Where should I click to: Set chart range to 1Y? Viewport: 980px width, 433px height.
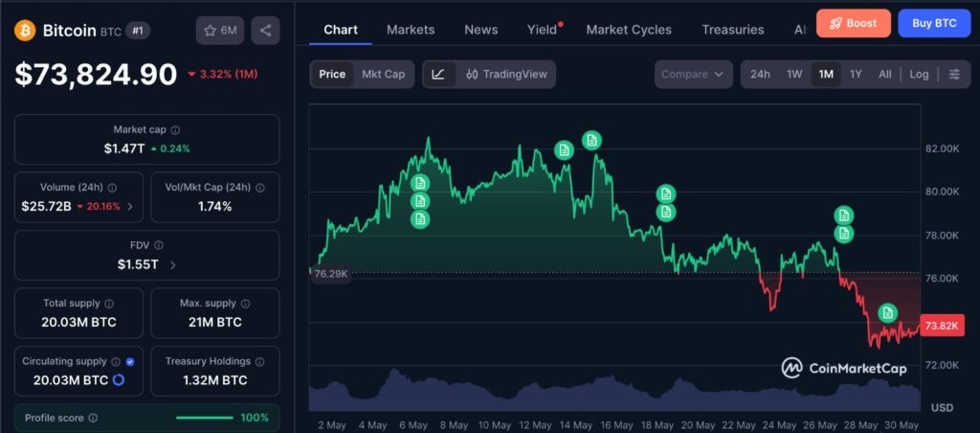856,75
